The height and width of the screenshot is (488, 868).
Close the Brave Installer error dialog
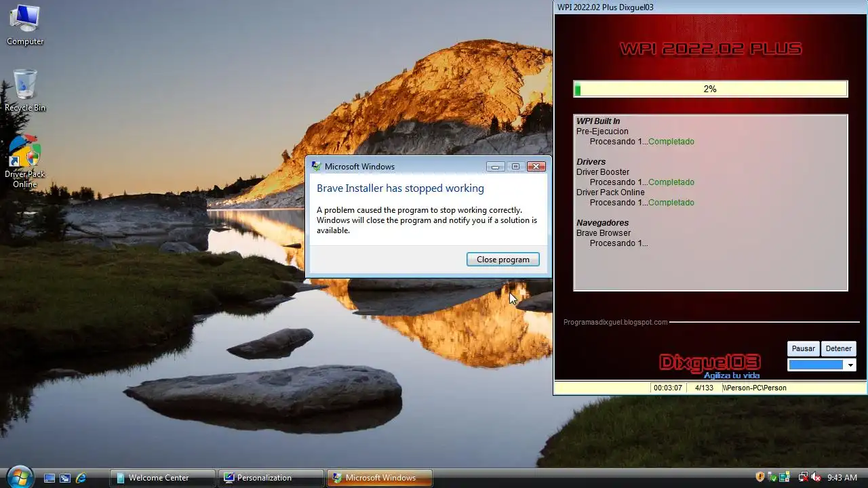pos(536,167)
